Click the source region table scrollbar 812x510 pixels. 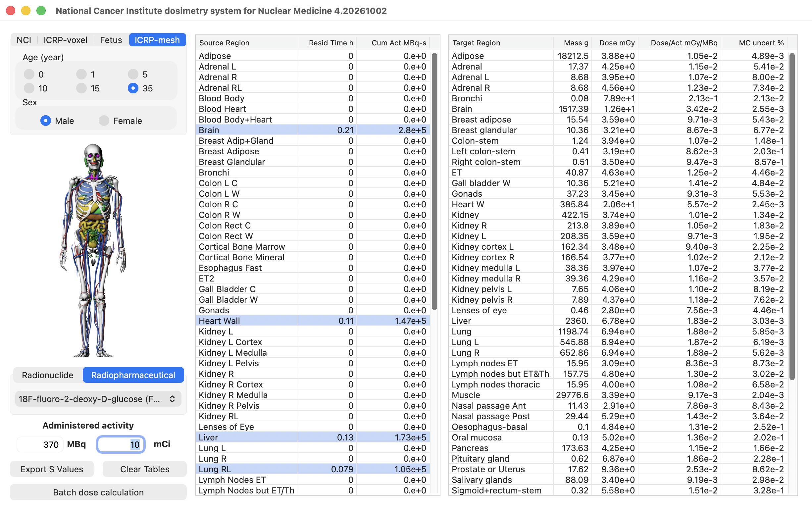[434, 181]
